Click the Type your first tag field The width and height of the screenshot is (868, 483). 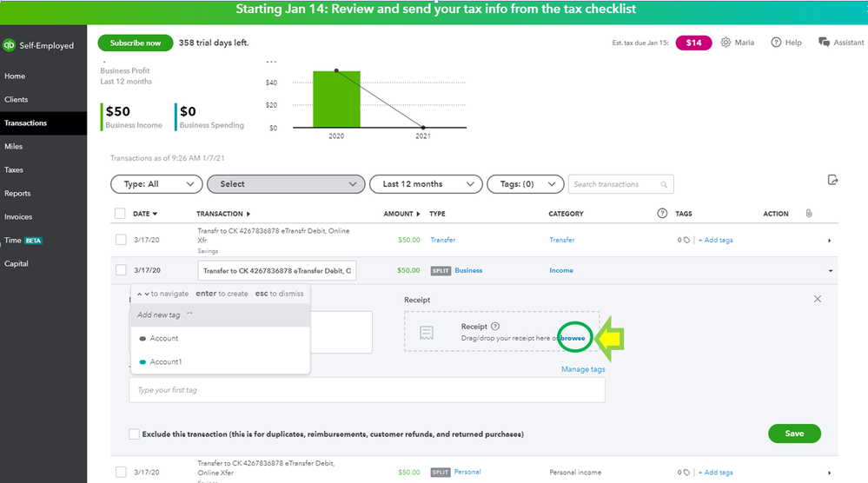click(367, 390)
